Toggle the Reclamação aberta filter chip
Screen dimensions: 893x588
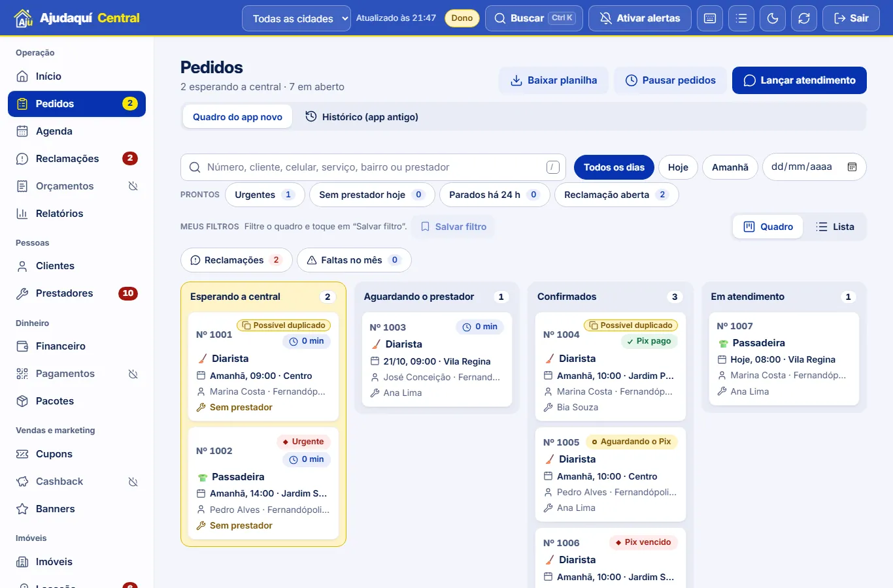click(616, 195)
